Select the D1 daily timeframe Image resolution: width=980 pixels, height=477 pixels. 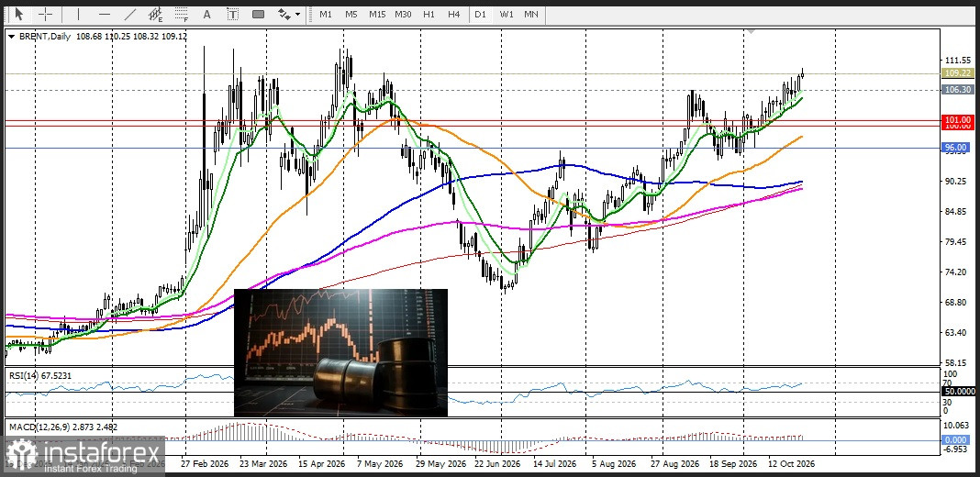(480, 13)
